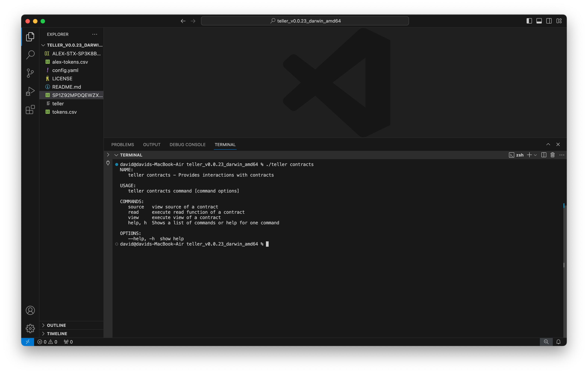Kill the active terminal with trash icon
Viewport: 588px width, 374px height.
tap(553, 155)
